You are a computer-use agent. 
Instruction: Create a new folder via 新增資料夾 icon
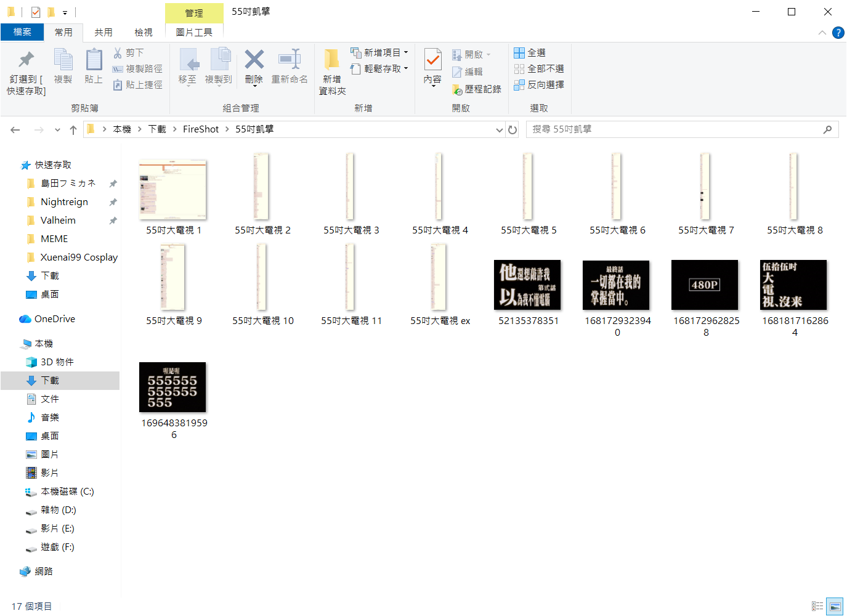click(x=332, y=60)
